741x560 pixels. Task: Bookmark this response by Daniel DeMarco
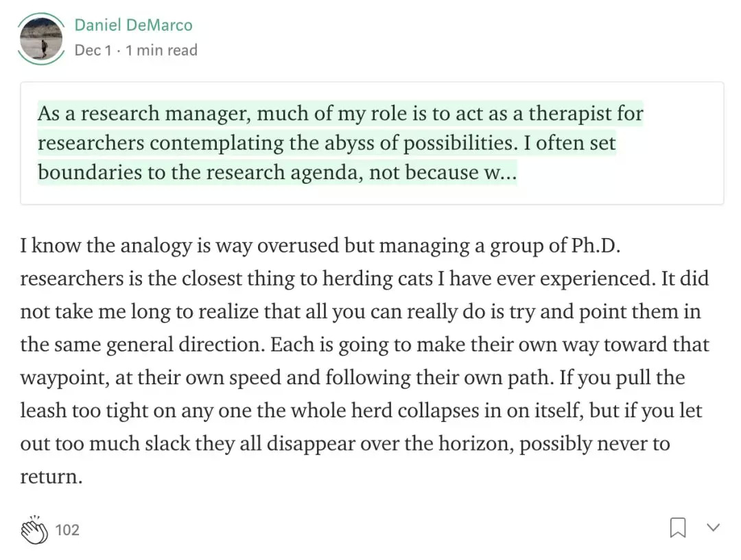pos(677,528)
